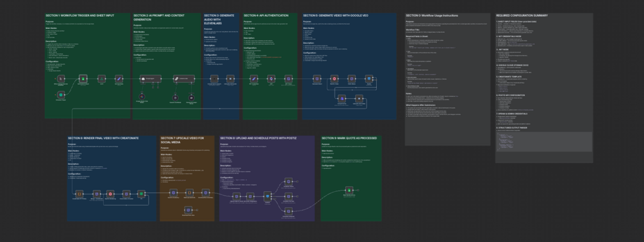Image resolution: width=644 pixels, height=242 pixels.
Task: Select the Switch node in Section 8
Action: pos(267,196)
